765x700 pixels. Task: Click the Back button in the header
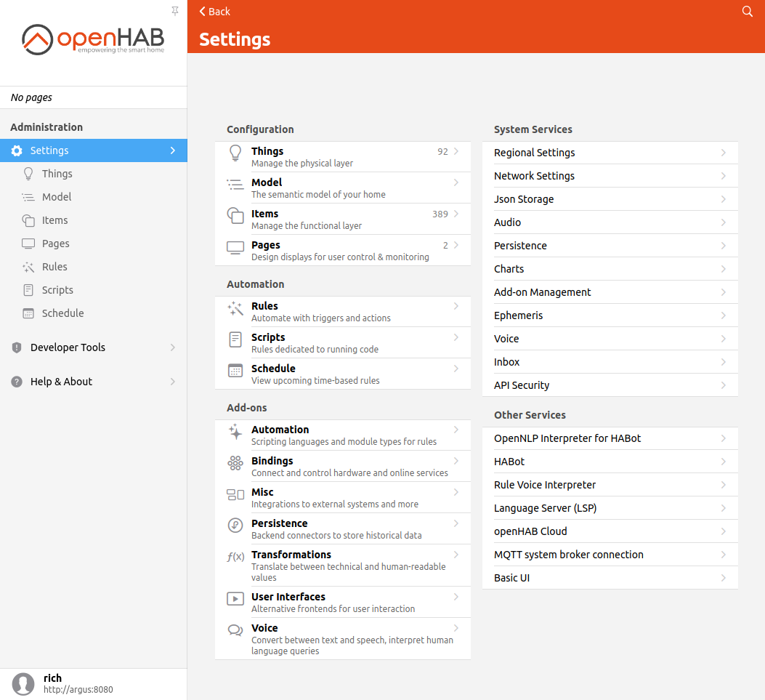pos(214,12)
